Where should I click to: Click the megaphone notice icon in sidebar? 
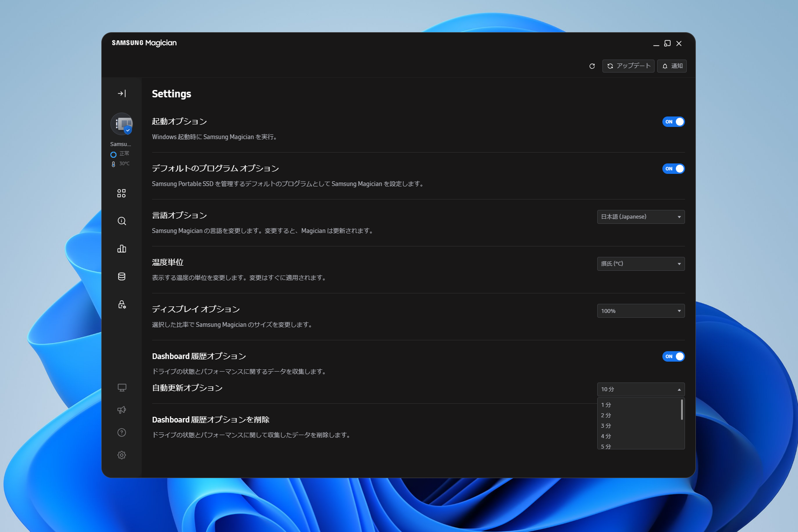[122, 410]
